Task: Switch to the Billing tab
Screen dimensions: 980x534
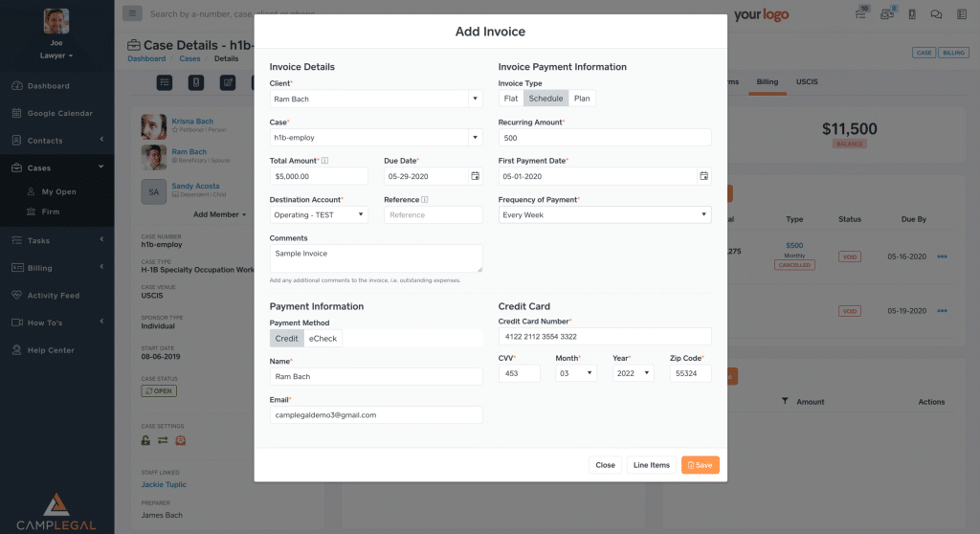Action: point(767,82)
